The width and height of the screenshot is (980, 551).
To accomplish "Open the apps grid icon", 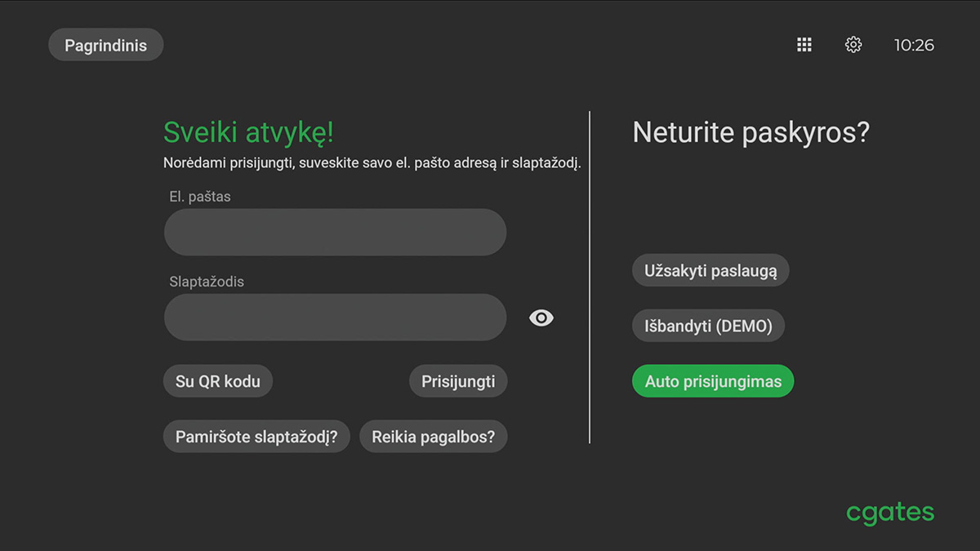I will 804,45.
